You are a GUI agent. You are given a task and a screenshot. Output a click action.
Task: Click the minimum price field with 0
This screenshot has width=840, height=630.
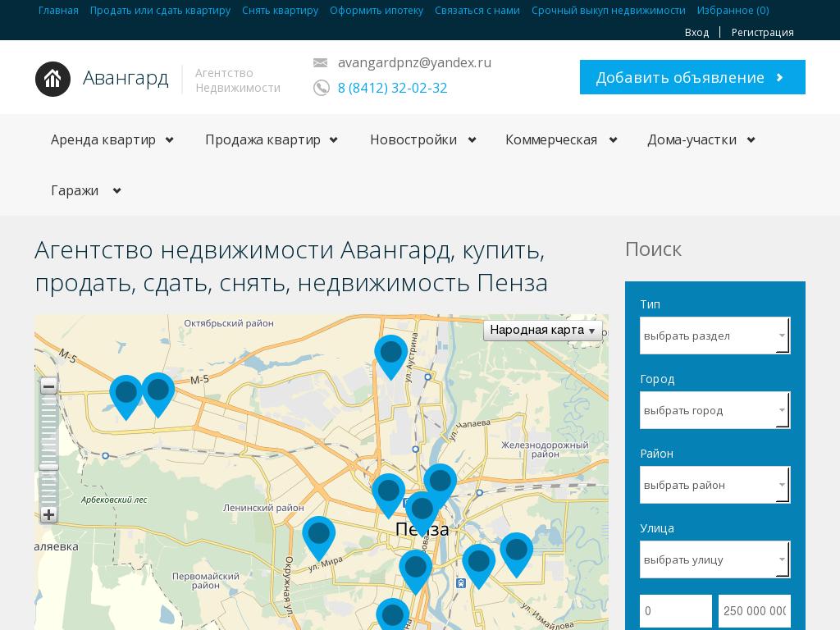[676, 610]
